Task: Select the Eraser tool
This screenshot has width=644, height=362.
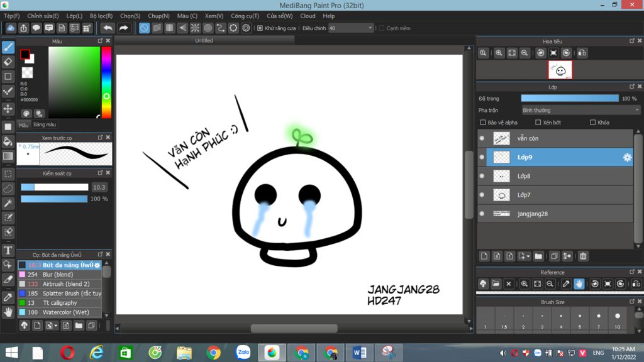Action: coord(8,62)
